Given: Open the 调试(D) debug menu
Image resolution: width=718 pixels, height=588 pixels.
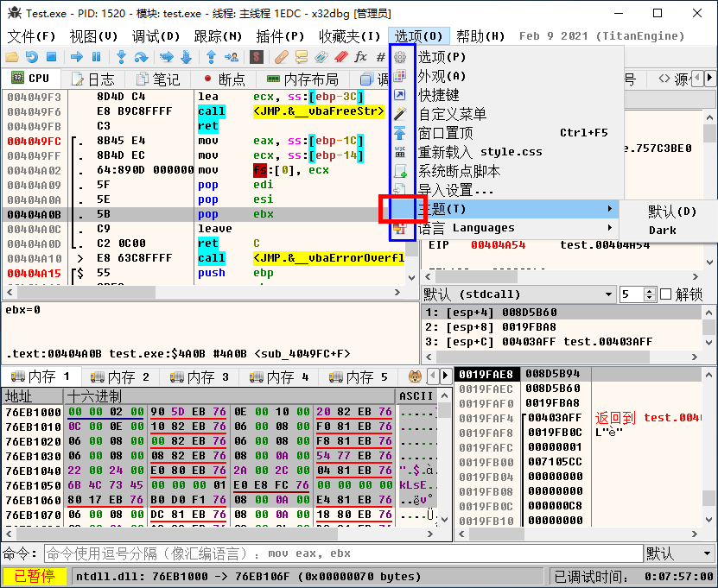Looking at the screenshot, I should pos(156,36).
